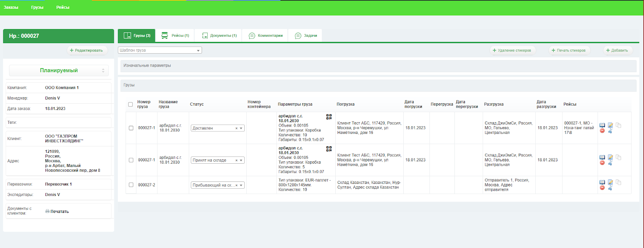Click Отправитель 1 unloading address cell
The height and width of the screenshot is (248, 644).
tap(508, 185)
